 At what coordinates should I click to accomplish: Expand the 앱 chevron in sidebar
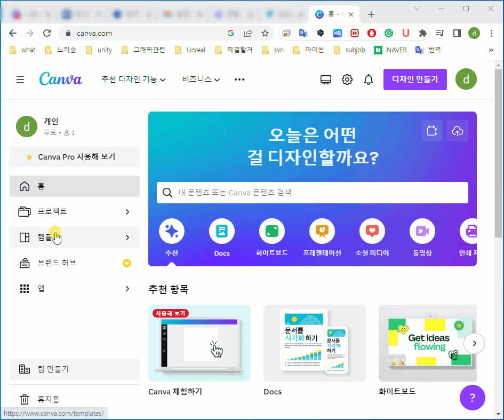coord(127,289)
